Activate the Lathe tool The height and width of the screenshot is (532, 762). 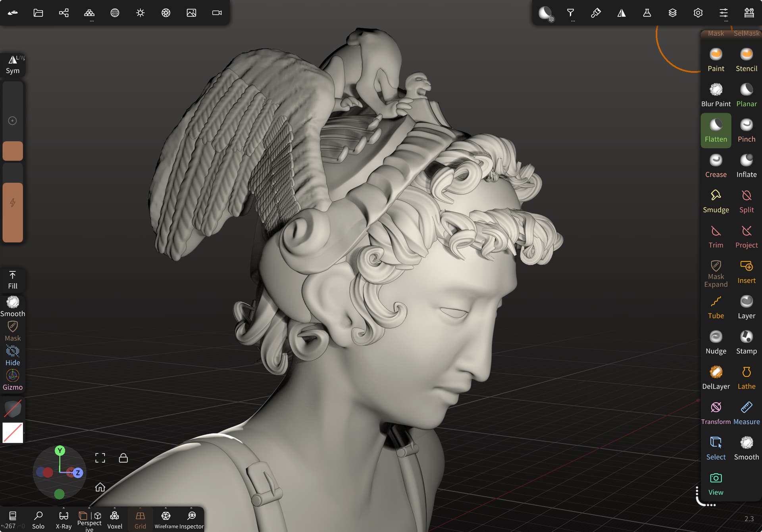tap(746, 378)
